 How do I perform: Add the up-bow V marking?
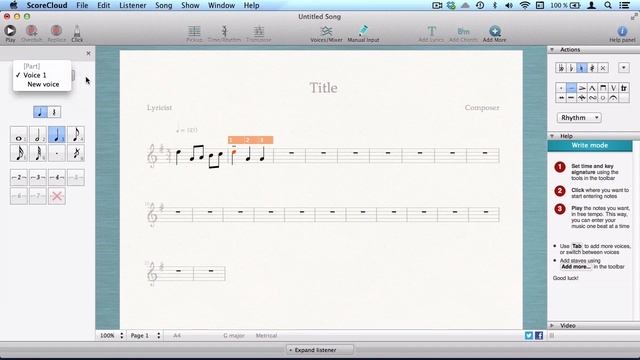[613, 88]
